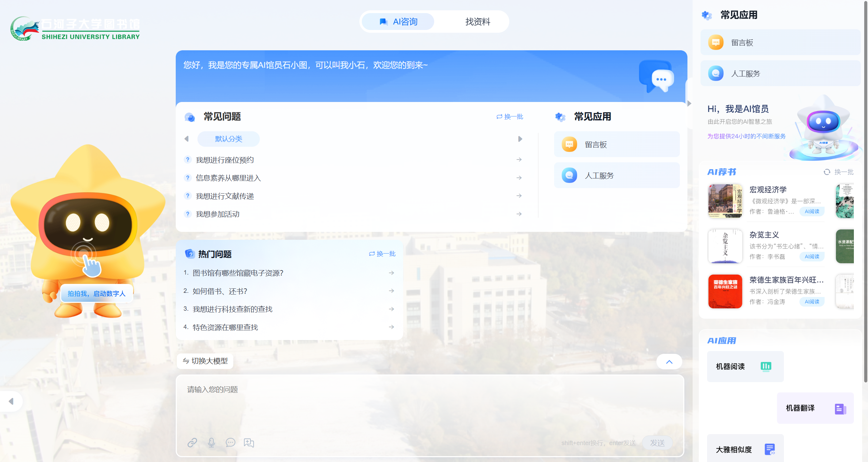Screen dimensions: 868x462
Task: Click the chat bubble icon below input
Action: click(230, 442)
